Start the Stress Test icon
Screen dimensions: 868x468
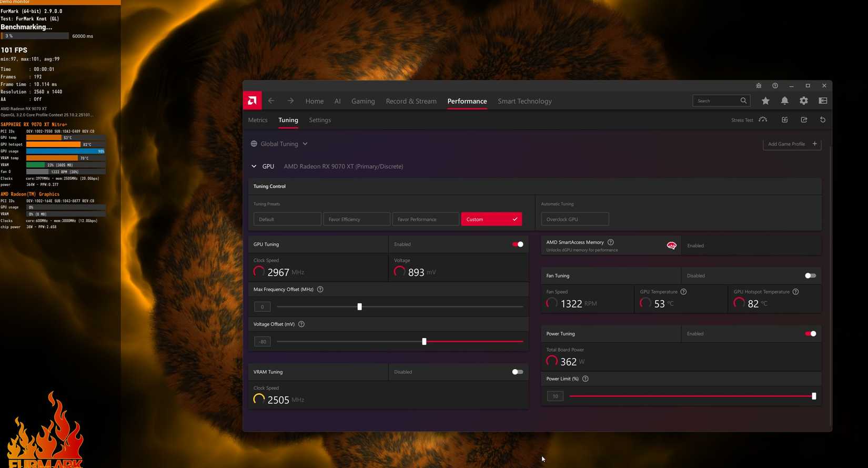(763, 120)
